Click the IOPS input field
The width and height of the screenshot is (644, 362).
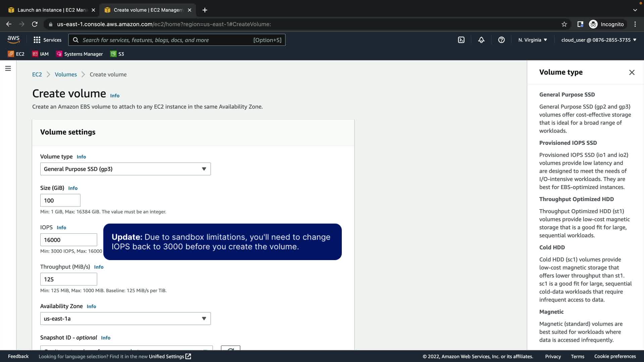click(68, 240)
